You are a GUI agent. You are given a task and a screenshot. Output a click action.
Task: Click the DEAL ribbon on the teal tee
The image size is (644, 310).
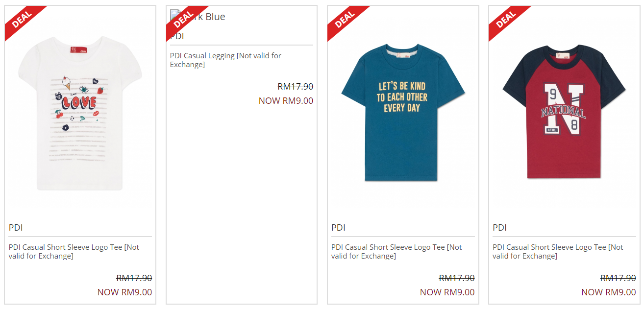click(x=344, y=20)
